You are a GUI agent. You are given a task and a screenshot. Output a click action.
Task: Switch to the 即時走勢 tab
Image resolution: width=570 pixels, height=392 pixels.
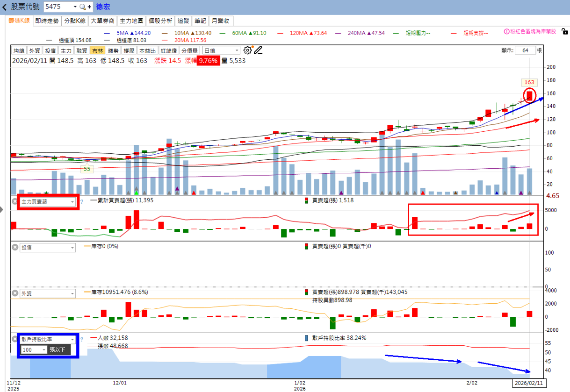(x=47, y=21)
